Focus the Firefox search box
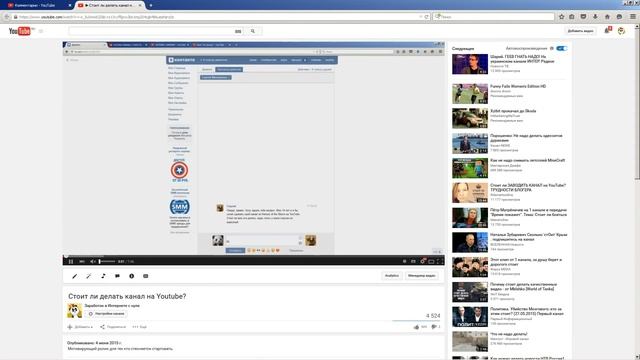The image size is (640, 360). point(494,17)
